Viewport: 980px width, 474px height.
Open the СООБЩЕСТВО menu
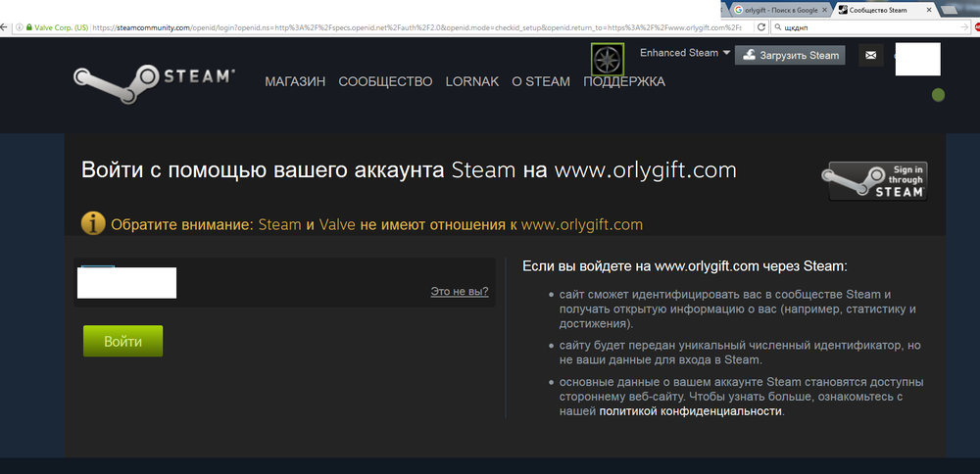pyautogui.click(x=385, y=81)
